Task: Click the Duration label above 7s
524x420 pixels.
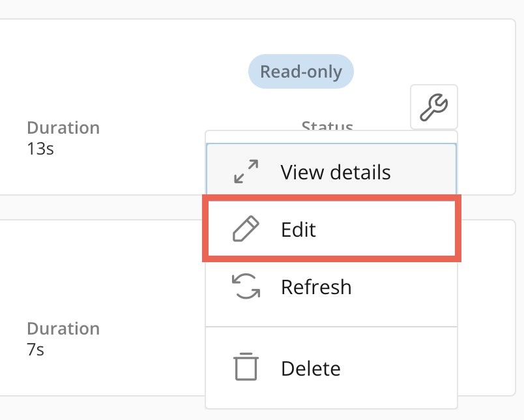Action: (63, 329)
